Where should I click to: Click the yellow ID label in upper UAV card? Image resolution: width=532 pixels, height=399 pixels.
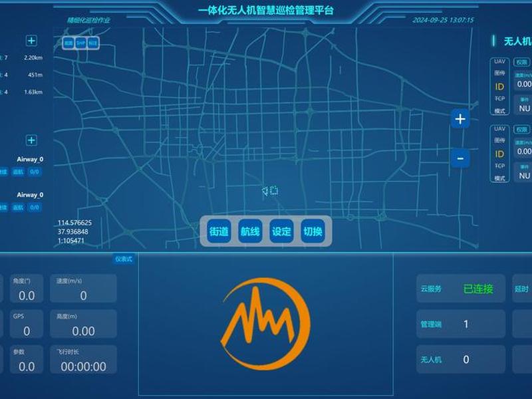[x=499, y=87]
